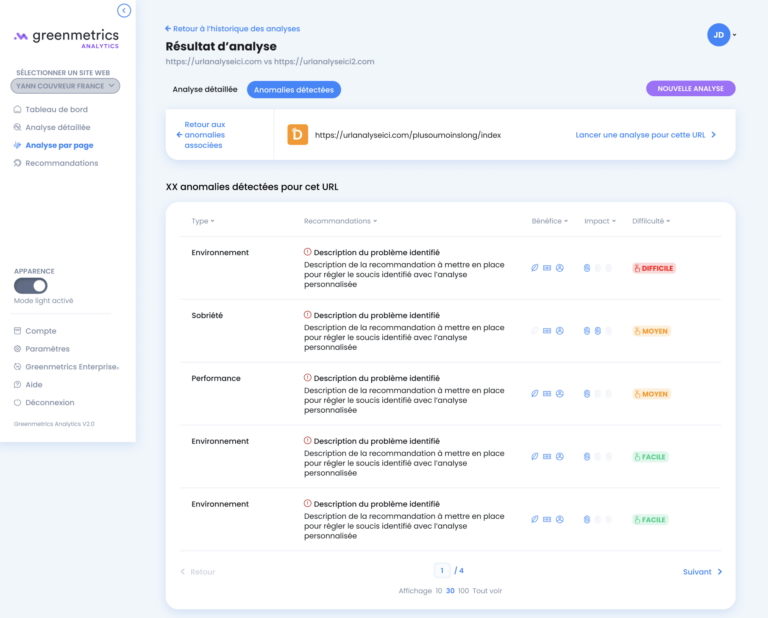The height and width of the screenshot is (618, 768).
Task: Click the MOYEN badge in Sobriété row
Action: (651, 331)
